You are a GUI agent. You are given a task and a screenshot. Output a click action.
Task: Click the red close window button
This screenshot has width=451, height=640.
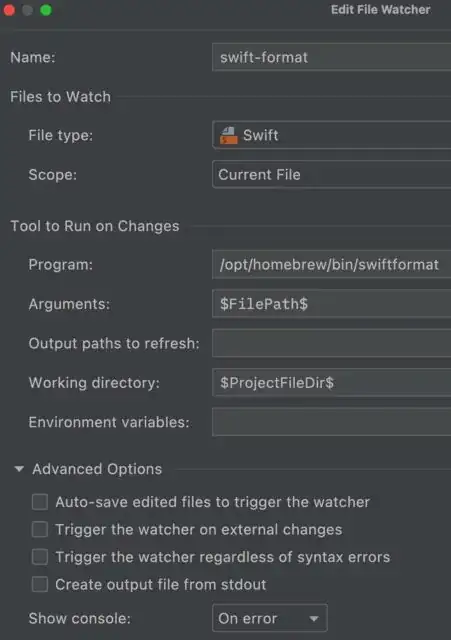click(9, 10)
